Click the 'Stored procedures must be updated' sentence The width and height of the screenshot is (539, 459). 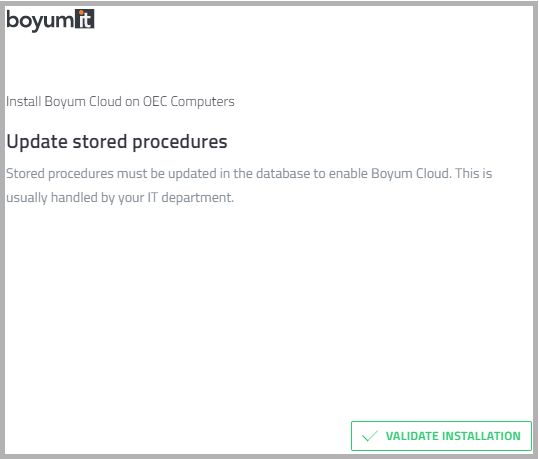pyautogui.click(x=249, y=173)
